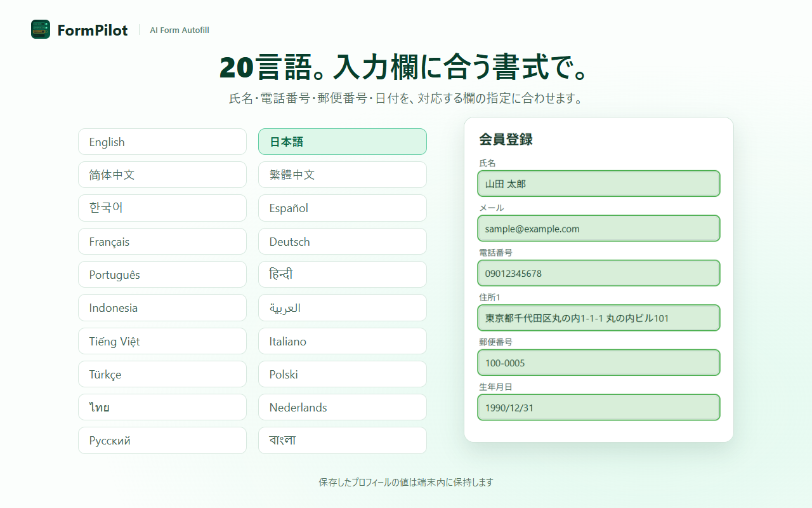Select the Polski language option
Screen dimensions: 812x508
coord(343,374)
